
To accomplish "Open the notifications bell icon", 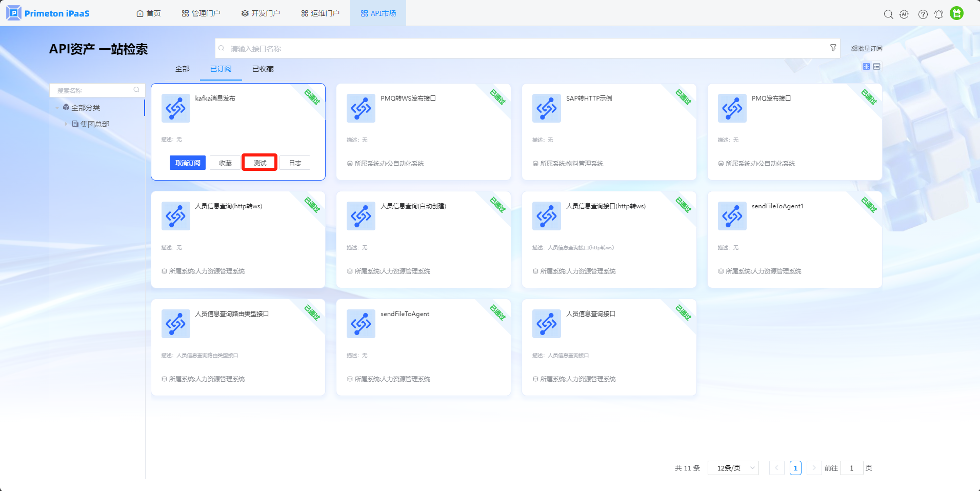I will point(938,14).
